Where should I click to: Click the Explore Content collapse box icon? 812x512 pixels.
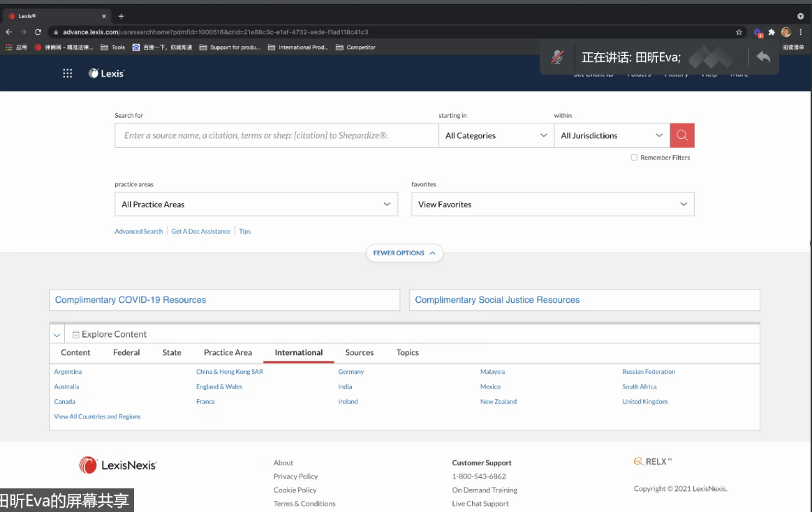(x=75, y=335)
